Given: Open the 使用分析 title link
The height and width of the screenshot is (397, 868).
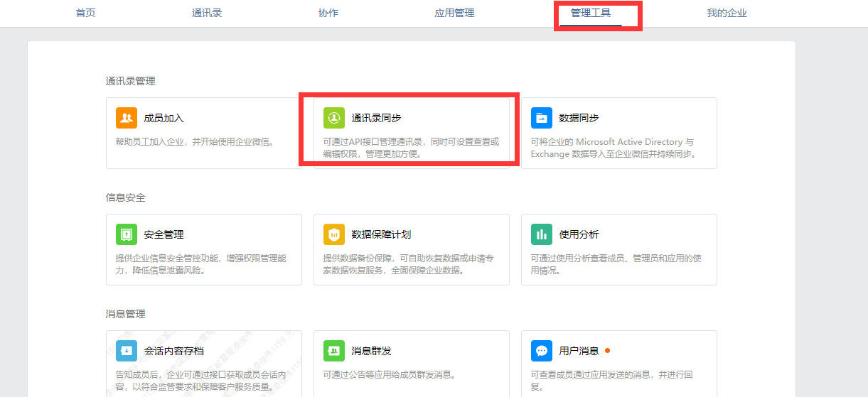Looking at the screenshot, I should [579, 234].
